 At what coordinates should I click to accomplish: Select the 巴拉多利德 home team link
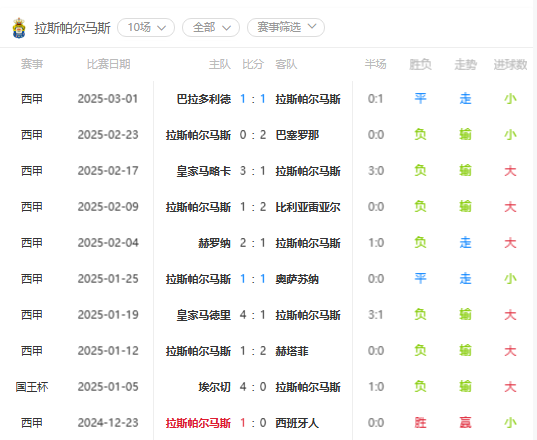tap(203, 99)
